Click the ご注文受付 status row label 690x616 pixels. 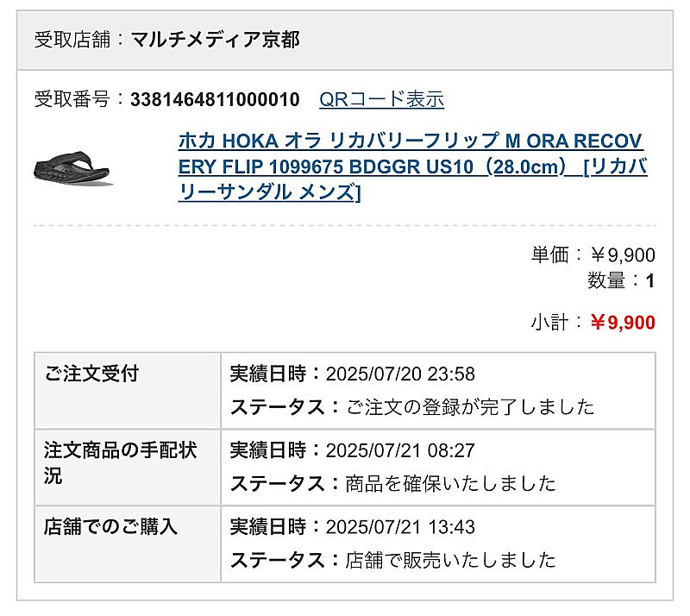tap(91, 374)
